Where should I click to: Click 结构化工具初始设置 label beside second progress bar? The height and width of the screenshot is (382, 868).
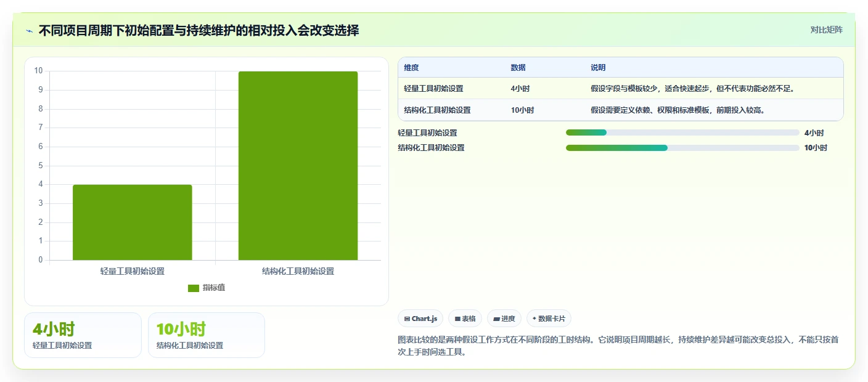[432, 148]
